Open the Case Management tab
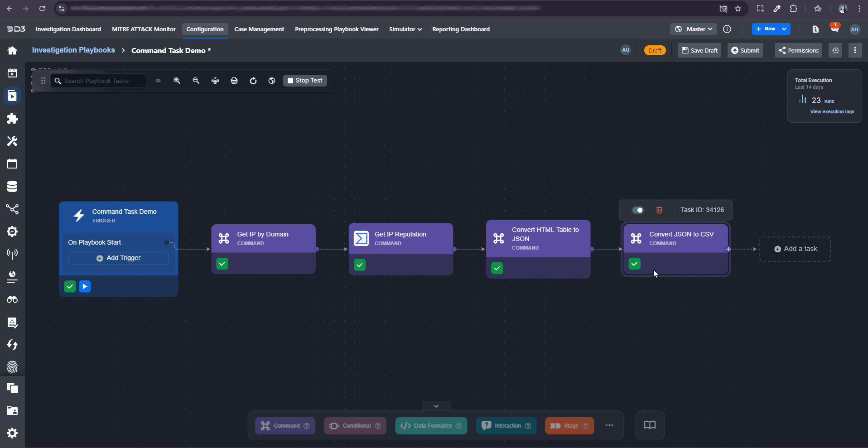This screenshot has width=868, height=448. 259,29
